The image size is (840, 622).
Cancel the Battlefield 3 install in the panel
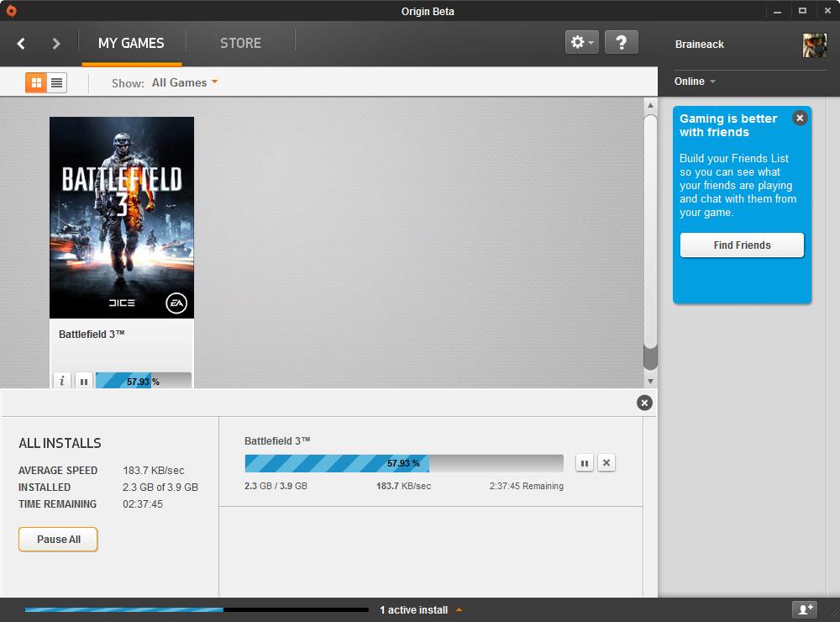[606, 463]
